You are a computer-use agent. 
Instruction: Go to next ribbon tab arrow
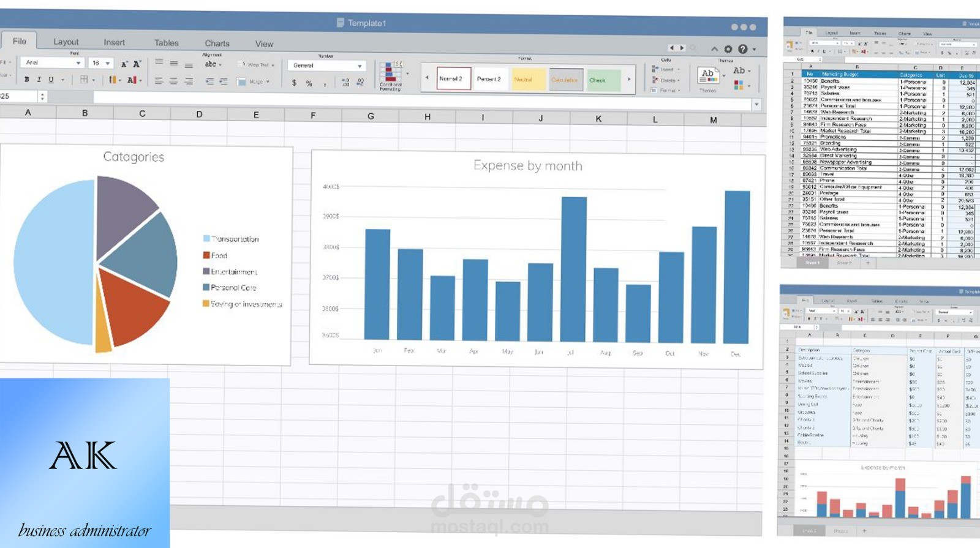point(682,48)
